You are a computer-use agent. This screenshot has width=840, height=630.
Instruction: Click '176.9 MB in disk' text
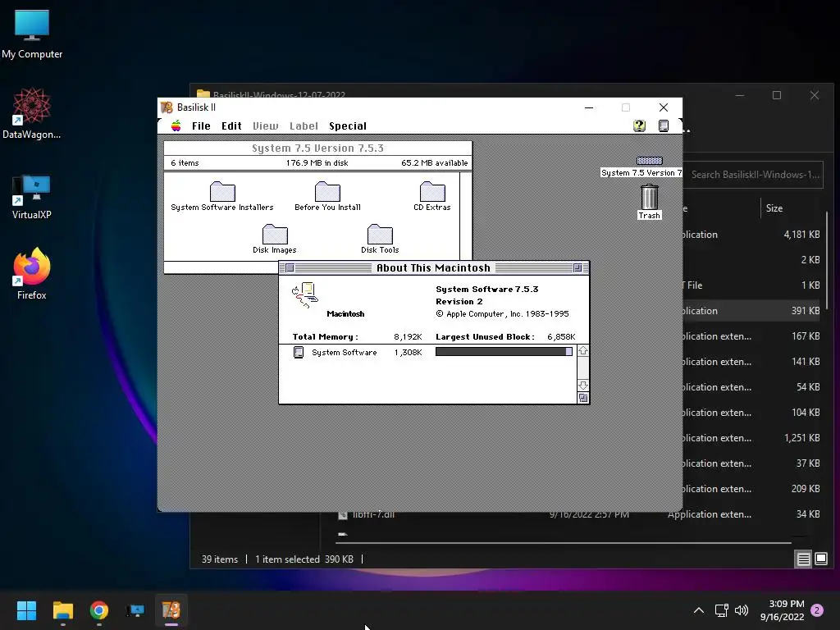pos(317,163)
